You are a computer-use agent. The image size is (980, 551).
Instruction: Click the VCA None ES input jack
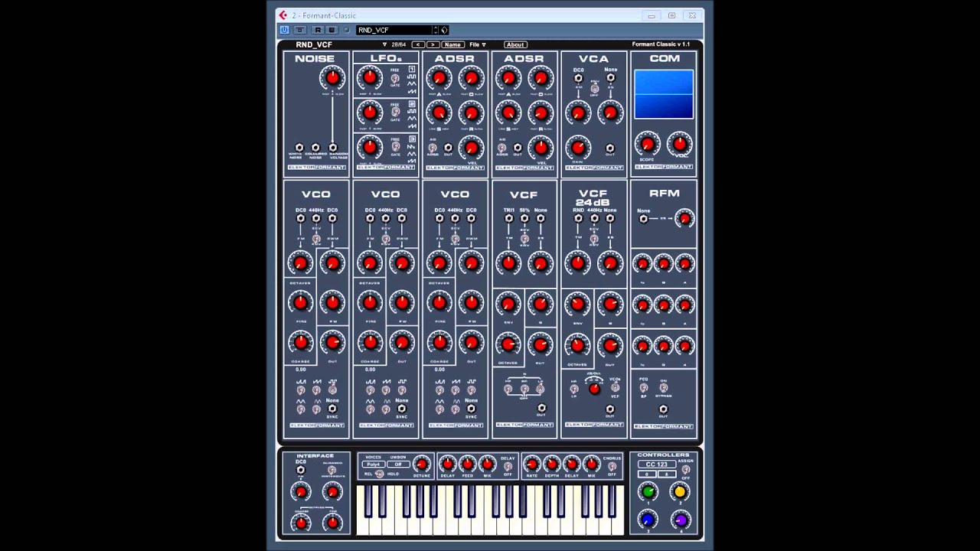[610, 78]
